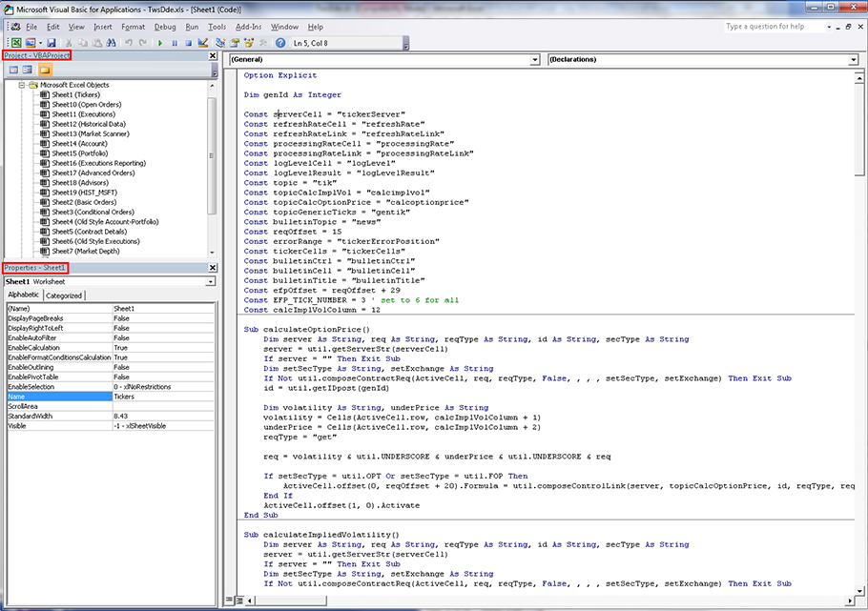
Task: Open the (General) object dropdown
Action: 535,59
